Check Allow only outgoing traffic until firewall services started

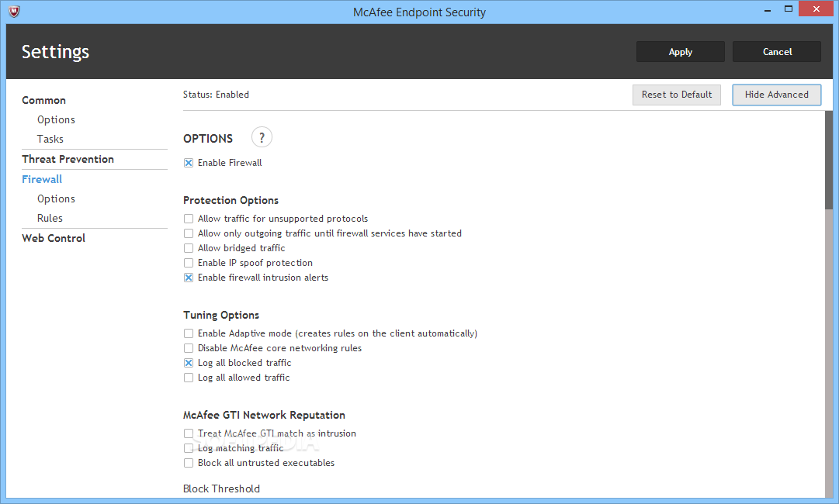pyautogui.click(x=189, y=233)
